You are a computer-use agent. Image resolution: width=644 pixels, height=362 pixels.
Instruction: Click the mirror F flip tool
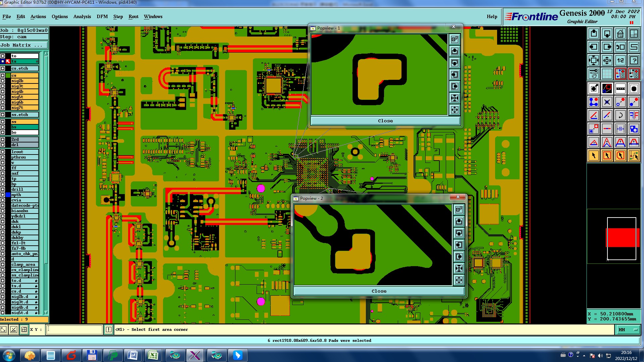[x=634, y=115]
